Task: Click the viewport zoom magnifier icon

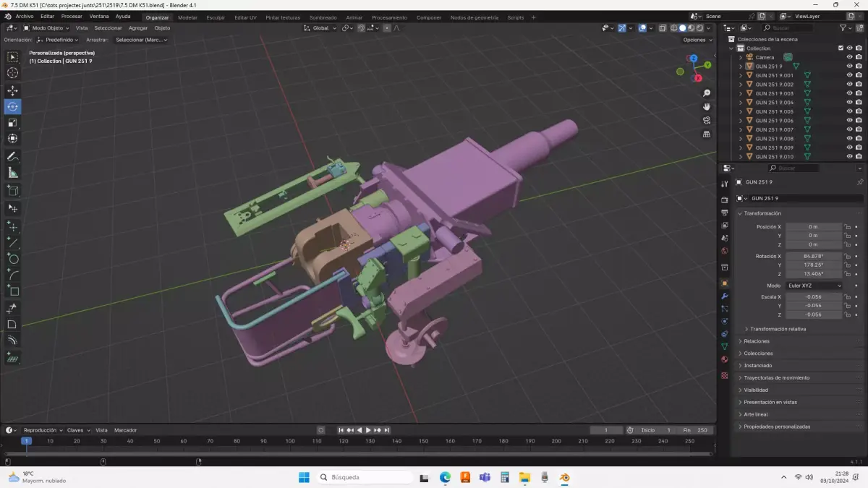Action: [x=707, y=93]
